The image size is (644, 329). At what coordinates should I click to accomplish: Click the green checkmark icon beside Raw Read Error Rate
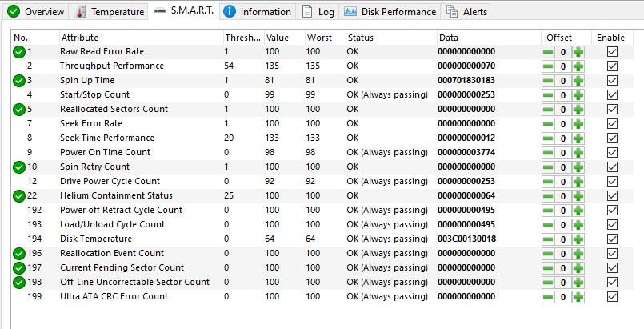pos(18,52)
